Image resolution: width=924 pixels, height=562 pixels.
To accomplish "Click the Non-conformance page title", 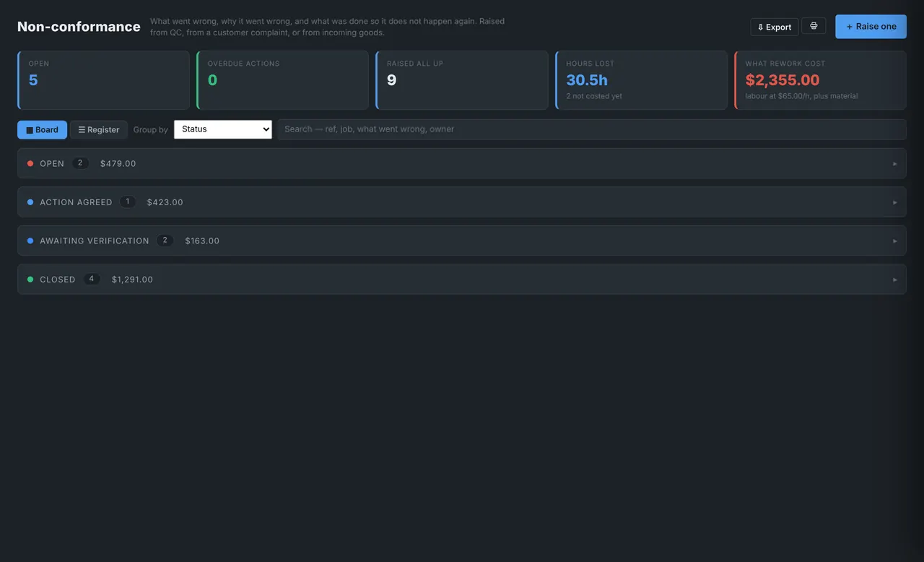I will pyautogui.click(x=79, y=27).
